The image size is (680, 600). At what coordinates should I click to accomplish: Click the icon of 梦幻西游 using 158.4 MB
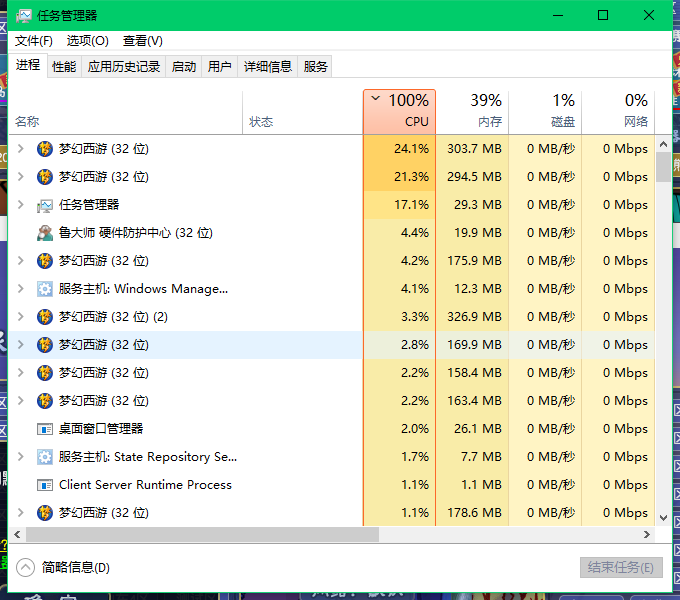tap(45, 373)
